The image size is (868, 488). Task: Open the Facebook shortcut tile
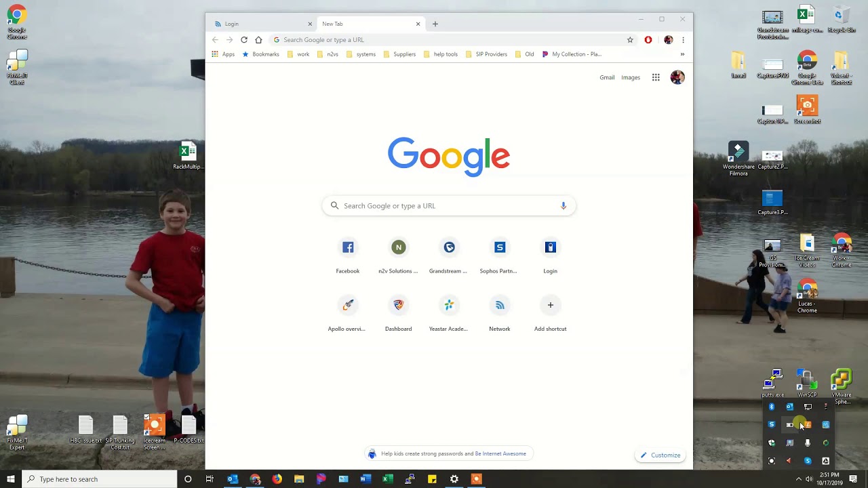pos(348,255)
